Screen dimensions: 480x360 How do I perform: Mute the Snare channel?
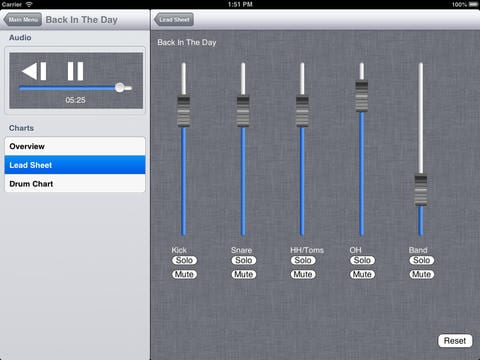click(244, 274)
